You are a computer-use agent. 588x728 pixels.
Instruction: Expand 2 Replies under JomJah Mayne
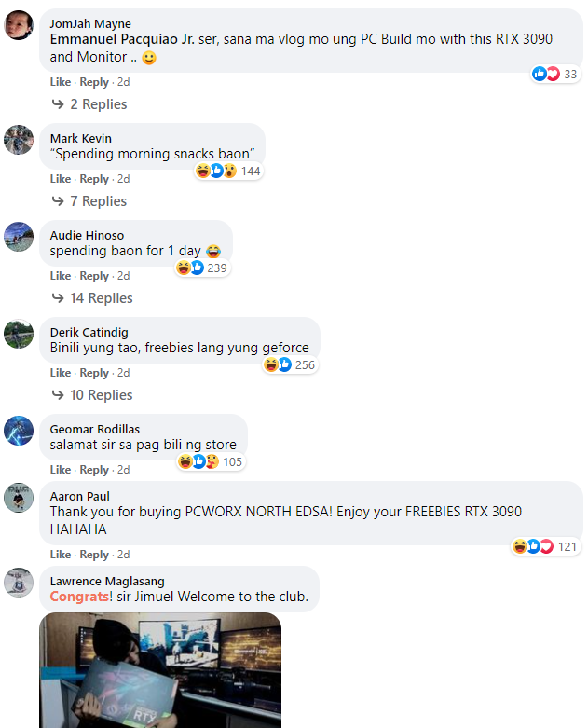click(x=89, y=104)
